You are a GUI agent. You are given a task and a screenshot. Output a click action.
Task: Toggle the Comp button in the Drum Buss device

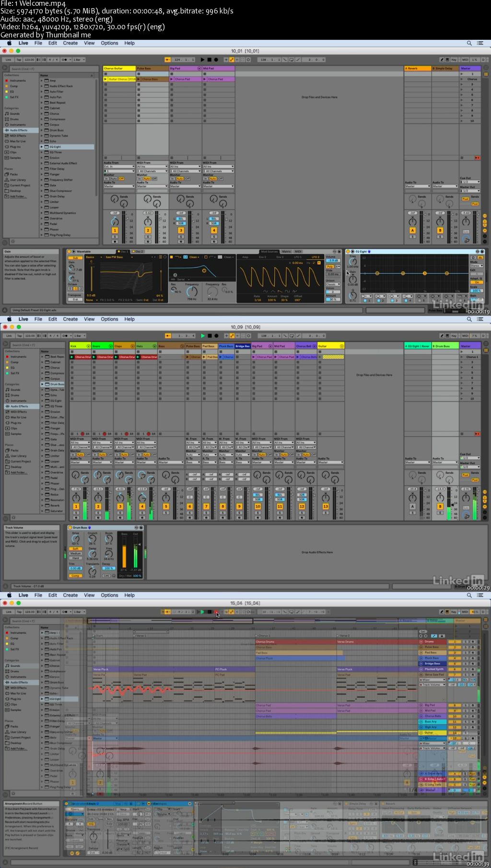tap(75, 576)
